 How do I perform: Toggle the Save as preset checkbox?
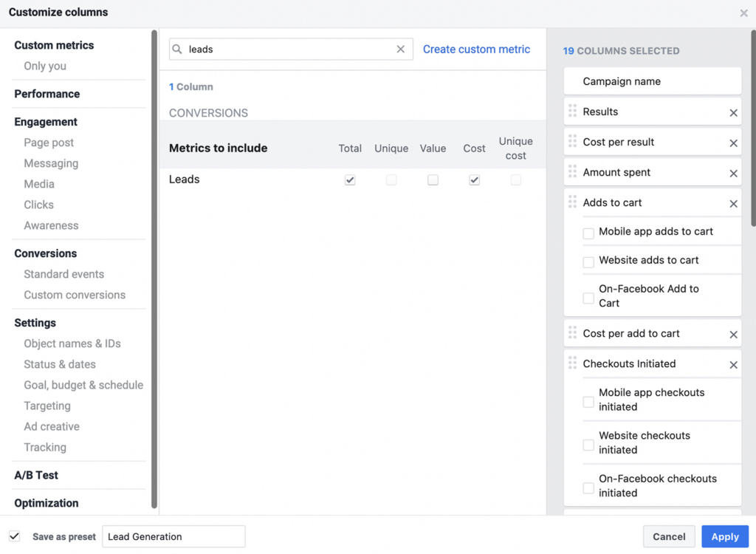coord(15,536)
